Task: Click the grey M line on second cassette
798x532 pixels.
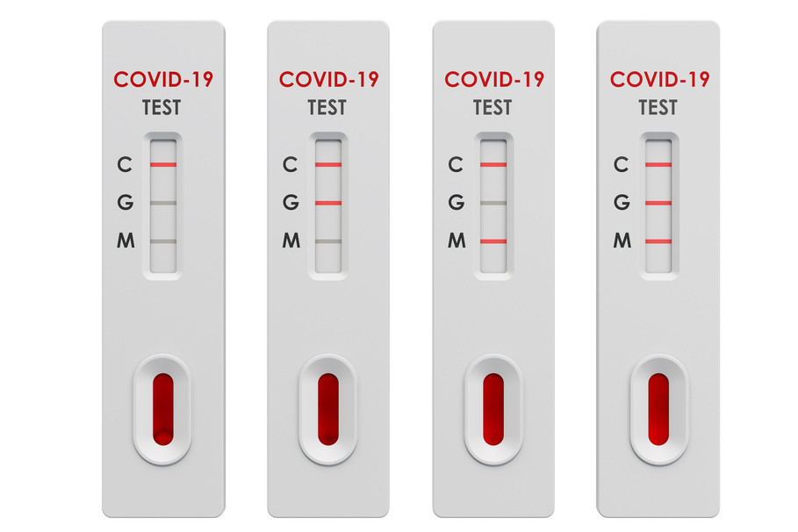Action: 328,241
